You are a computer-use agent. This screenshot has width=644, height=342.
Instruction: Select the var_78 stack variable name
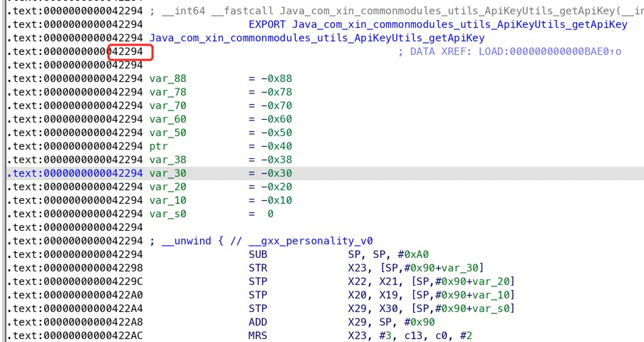click(x=167, y=92)
